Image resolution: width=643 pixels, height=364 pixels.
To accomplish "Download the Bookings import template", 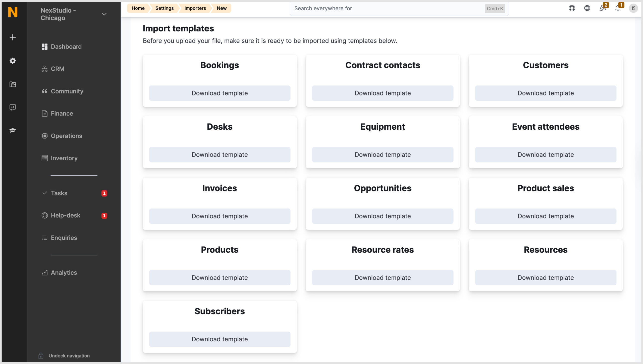I will tap(220, 93).
